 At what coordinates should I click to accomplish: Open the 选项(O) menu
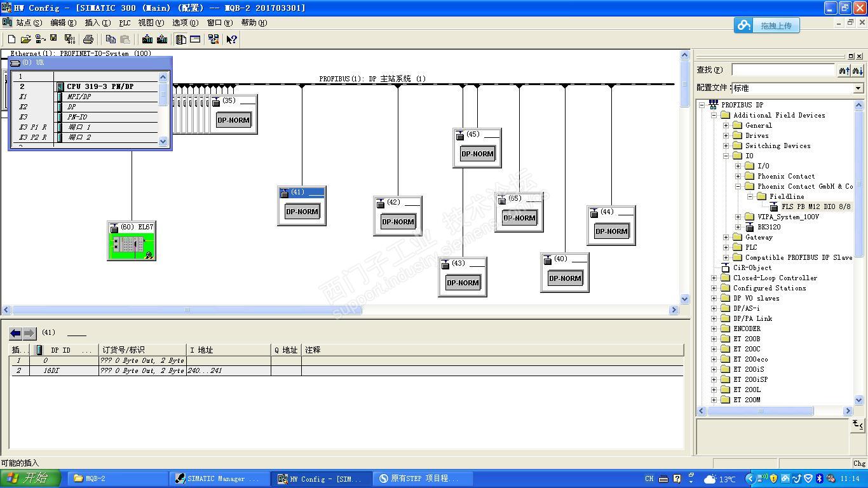[185, 23]
